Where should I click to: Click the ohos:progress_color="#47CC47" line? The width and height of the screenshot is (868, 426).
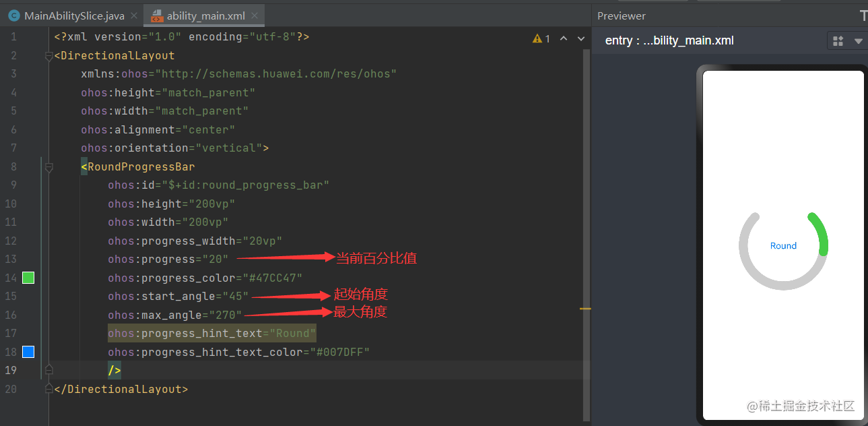coord(205,278)
